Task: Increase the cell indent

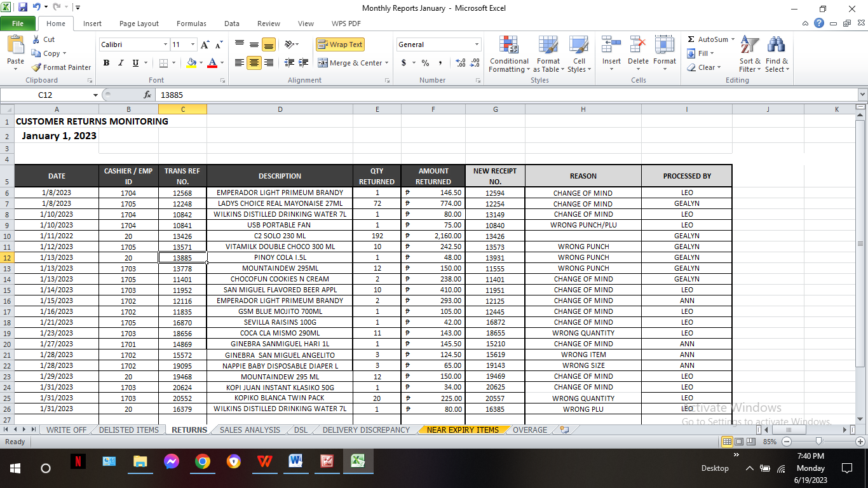Action: coord(304,63)
